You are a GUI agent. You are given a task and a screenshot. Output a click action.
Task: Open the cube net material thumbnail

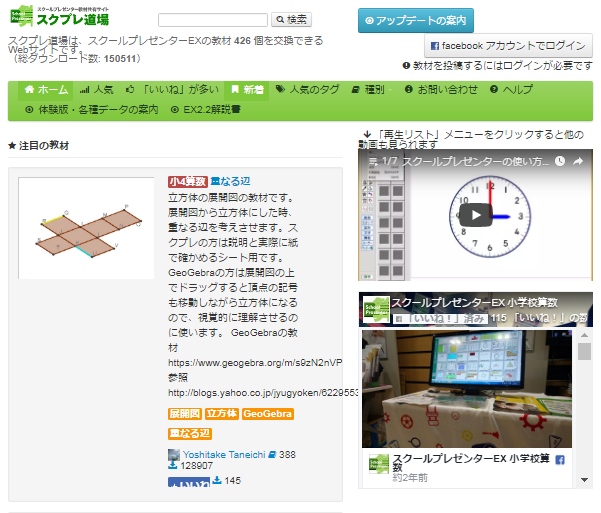pos(86,228)
